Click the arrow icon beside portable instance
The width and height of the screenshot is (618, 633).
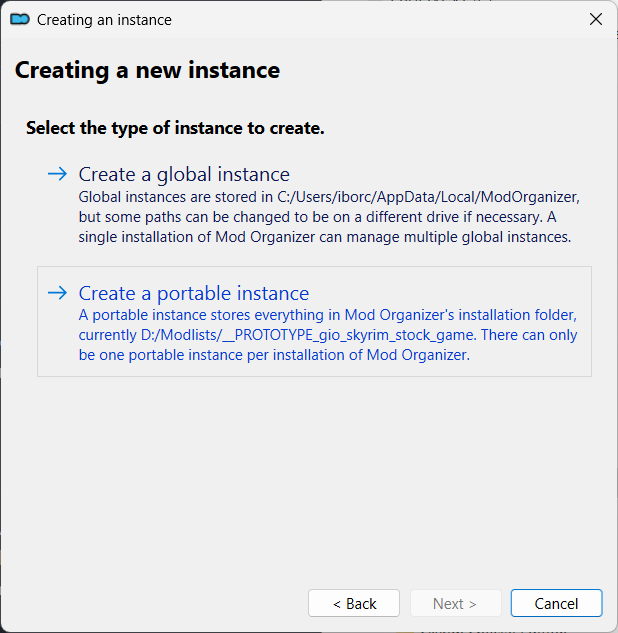(x=57, y=292)
